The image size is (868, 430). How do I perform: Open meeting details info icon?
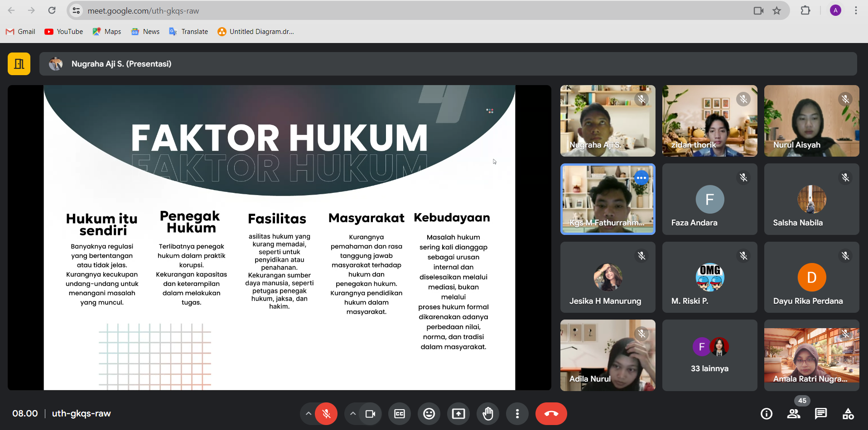[x=767, y=414]
